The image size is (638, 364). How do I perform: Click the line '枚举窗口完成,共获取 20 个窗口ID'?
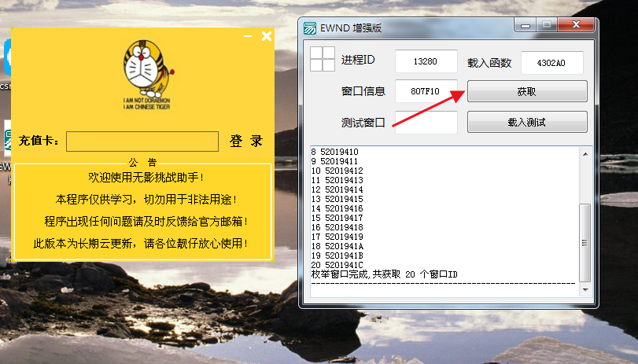pos(384,274)
